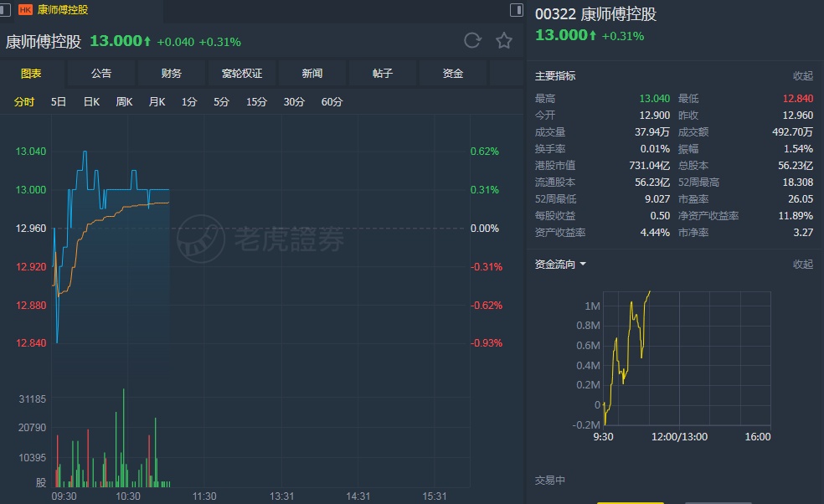Viewport: 824px width, 504px height.
Task: Click the 13.040 price axis label
Action: 30,152
